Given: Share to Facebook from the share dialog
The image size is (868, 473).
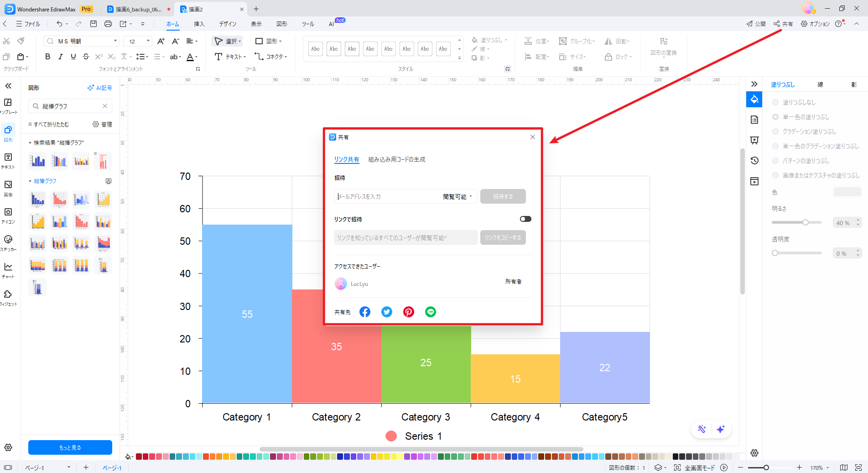Looking at the screenshot, I should (x=365, y=312).
